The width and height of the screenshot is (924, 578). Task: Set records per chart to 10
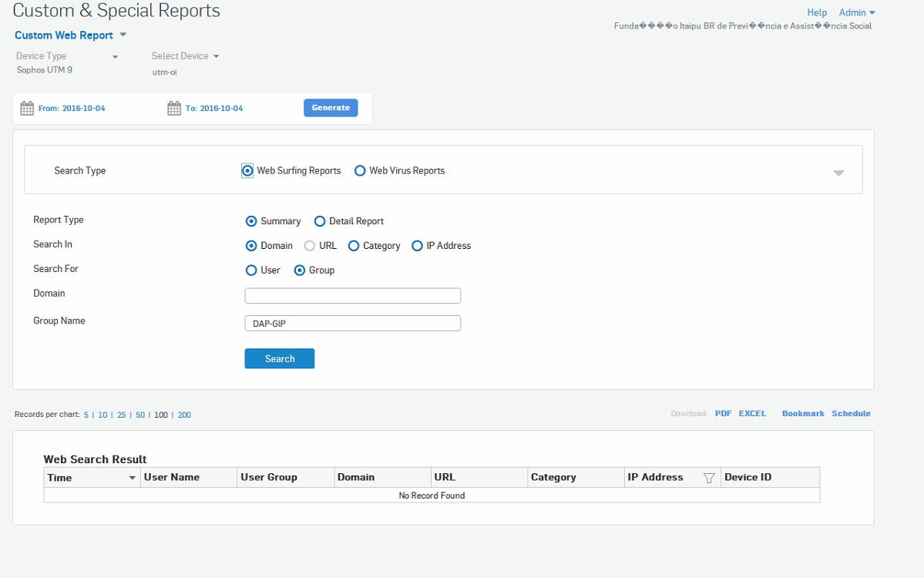tap(102, 415)
